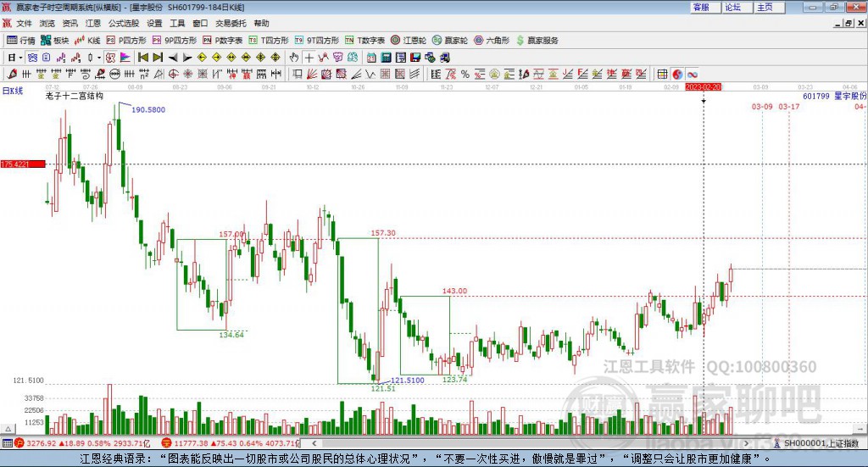
Task: Toggle the infinity symbol button
Action: click(692, 74)
